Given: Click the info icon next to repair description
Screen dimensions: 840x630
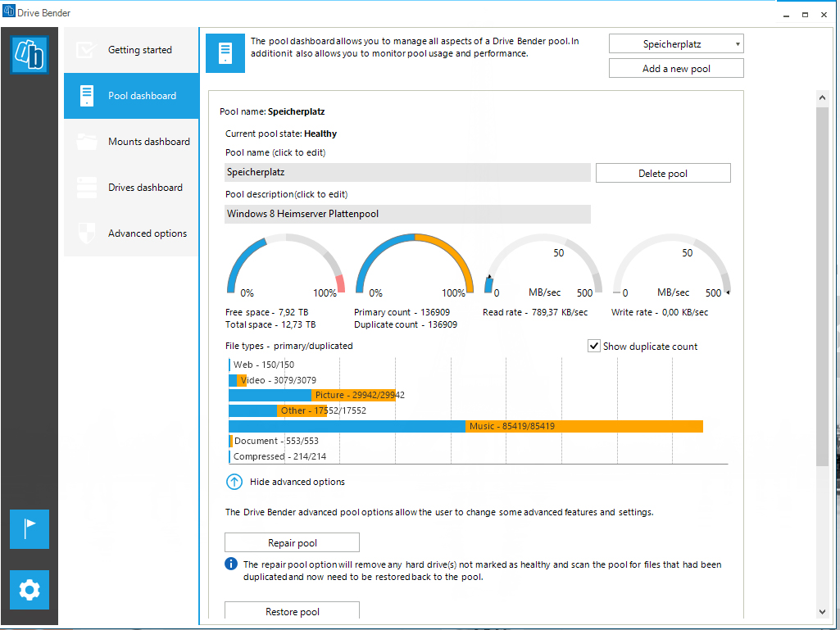Looking at the screenshot, I should [231, 564].
